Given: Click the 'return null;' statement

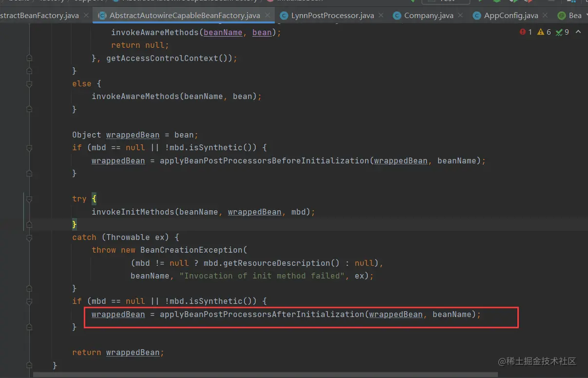Looking at the screenshot, I should [140, 45].
